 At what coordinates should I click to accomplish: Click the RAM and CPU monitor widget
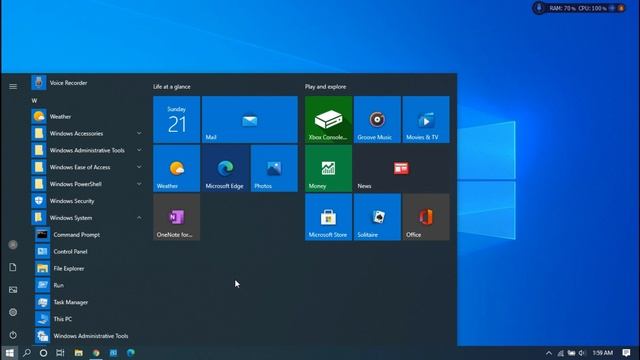(x=579, y=8)
